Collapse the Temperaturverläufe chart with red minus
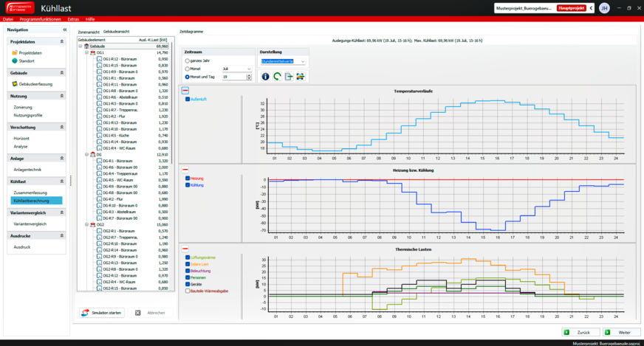 (185, 91)
